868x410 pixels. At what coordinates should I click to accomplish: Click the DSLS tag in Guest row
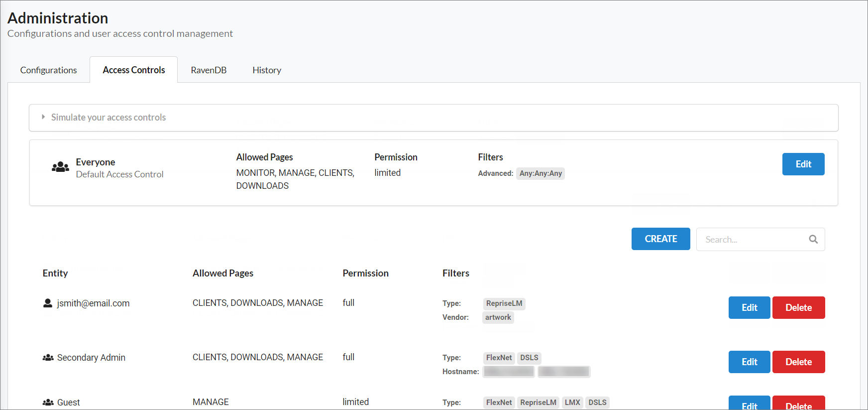coord(597,403)
